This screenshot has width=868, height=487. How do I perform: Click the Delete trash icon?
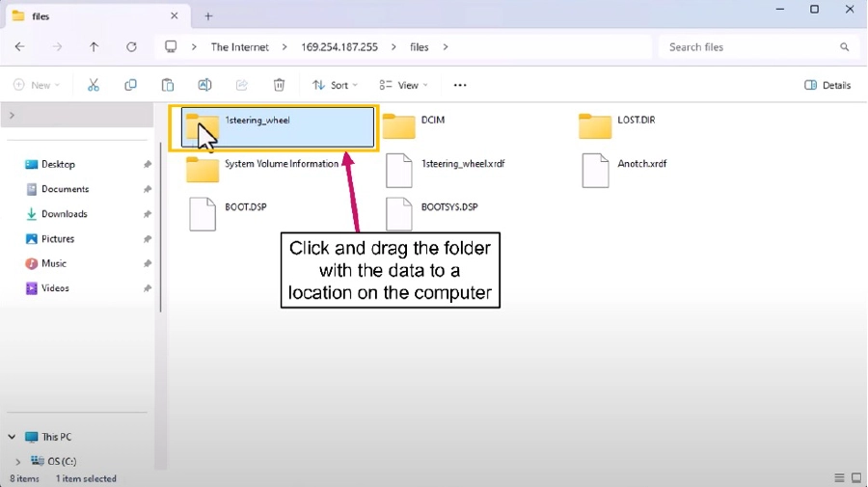(279, 85)
